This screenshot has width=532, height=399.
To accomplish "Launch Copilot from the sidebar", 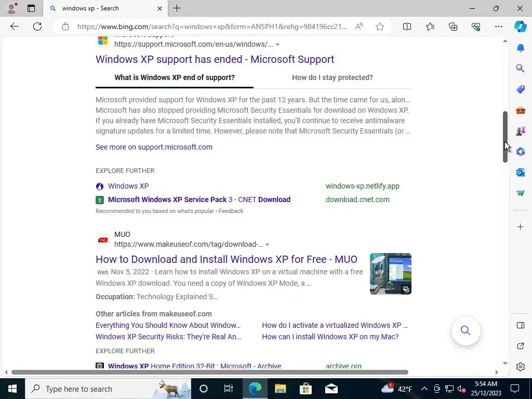I will coord(520,26).
